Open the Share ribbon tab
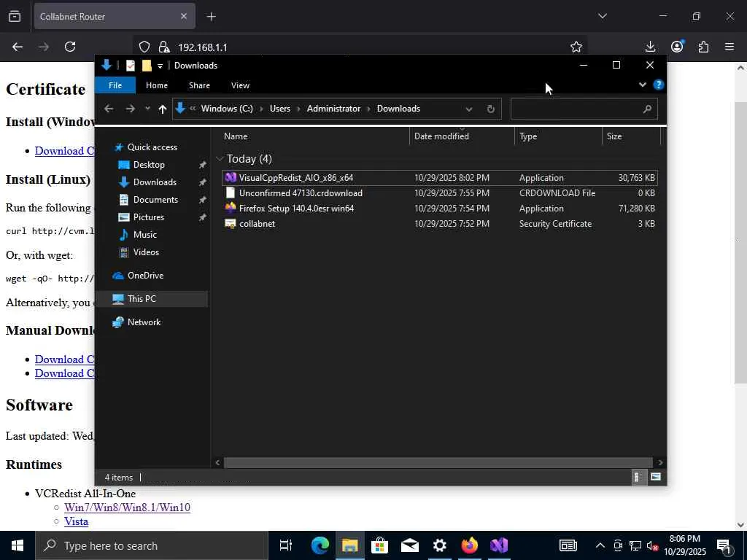747x560 pixels. pyautogui.click(x=199, y=85)
